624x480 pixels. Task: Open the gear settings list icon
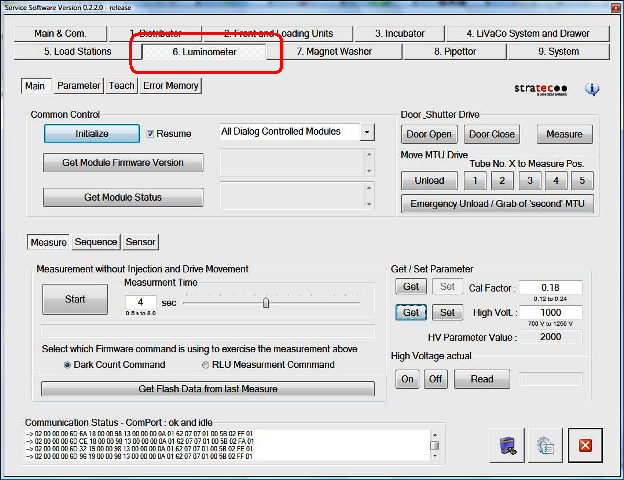(x=547, y=445)
